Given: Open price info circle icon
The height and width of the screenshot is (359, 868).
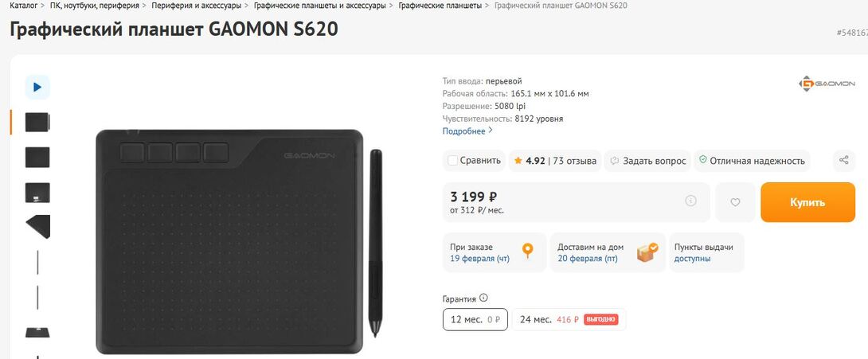Looking at the screenshot, I should 690,201.
